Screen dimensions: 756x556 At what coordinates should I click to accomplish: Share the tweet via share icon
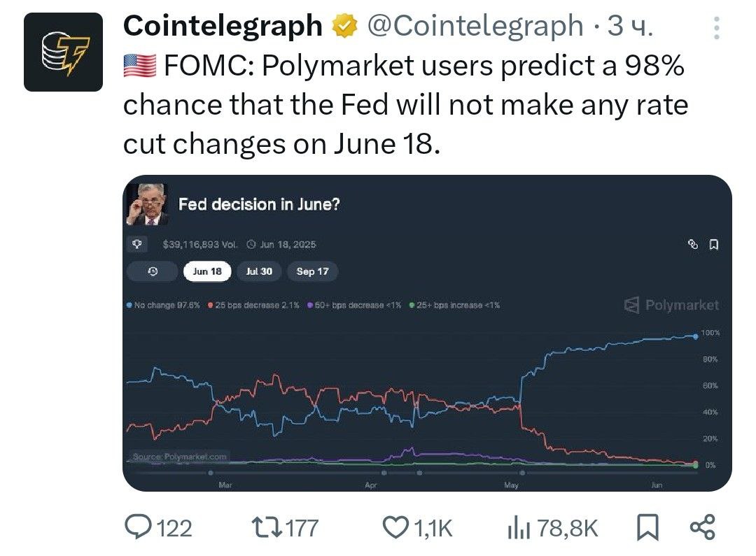(x=703, y=527)
